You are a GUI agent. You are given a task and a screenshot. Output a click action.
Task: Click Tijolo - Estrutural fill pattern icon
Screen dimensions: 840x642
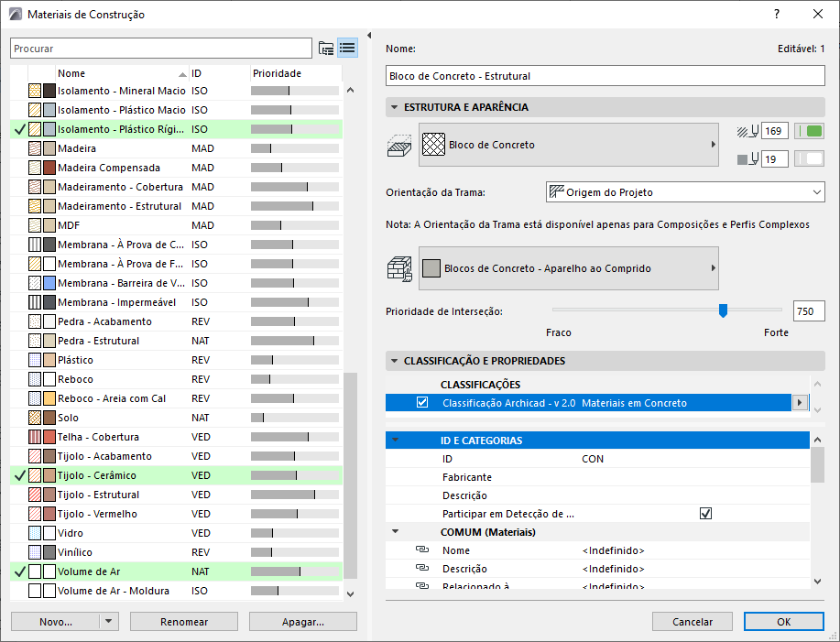35,495
